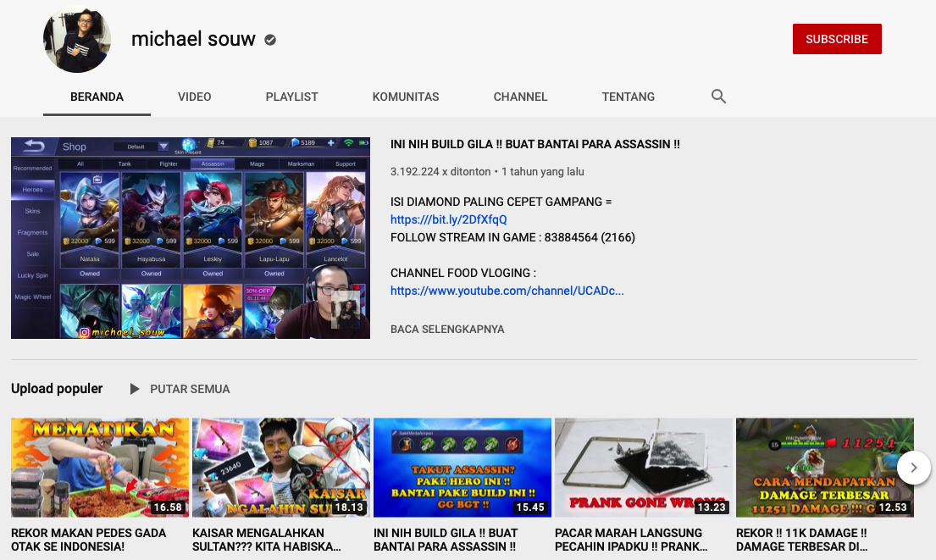Image resolution: width=936 pixels, height=560 pixels.
Task: Open the youtube.com/channel/UCADc... food vlog link
Action: [507, 291]
